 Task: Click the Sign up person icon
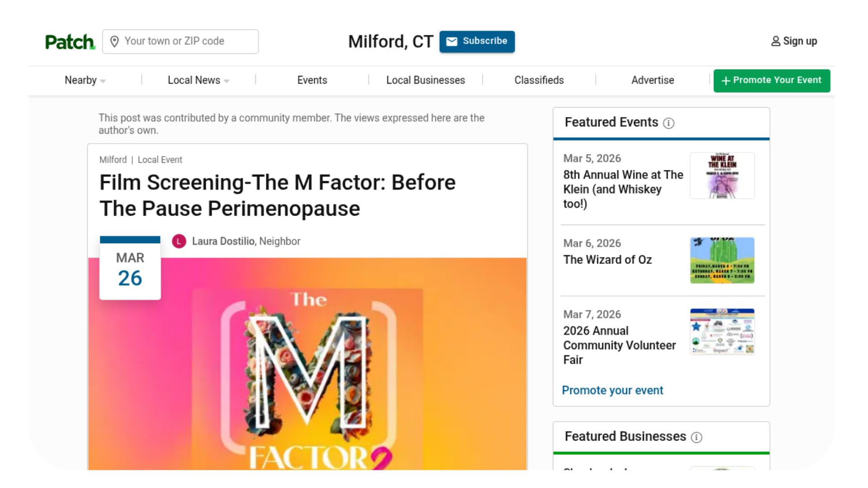(776, 41)
